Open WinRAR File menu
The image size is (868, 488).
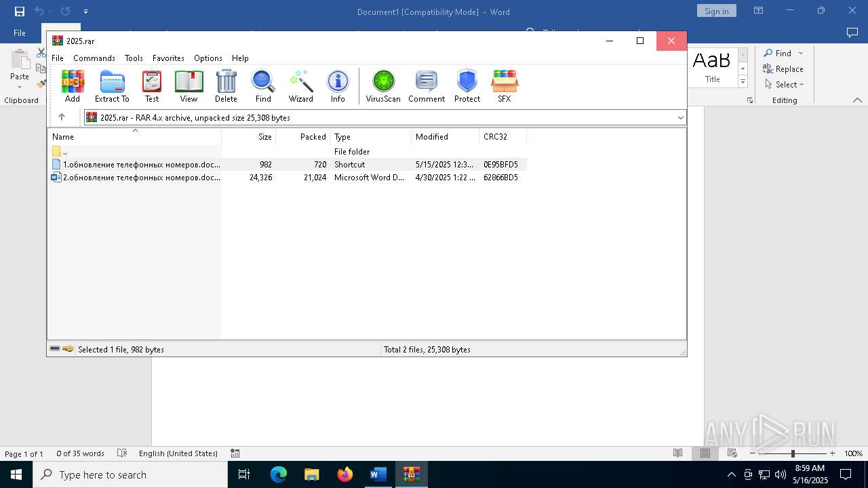point(58,58)
